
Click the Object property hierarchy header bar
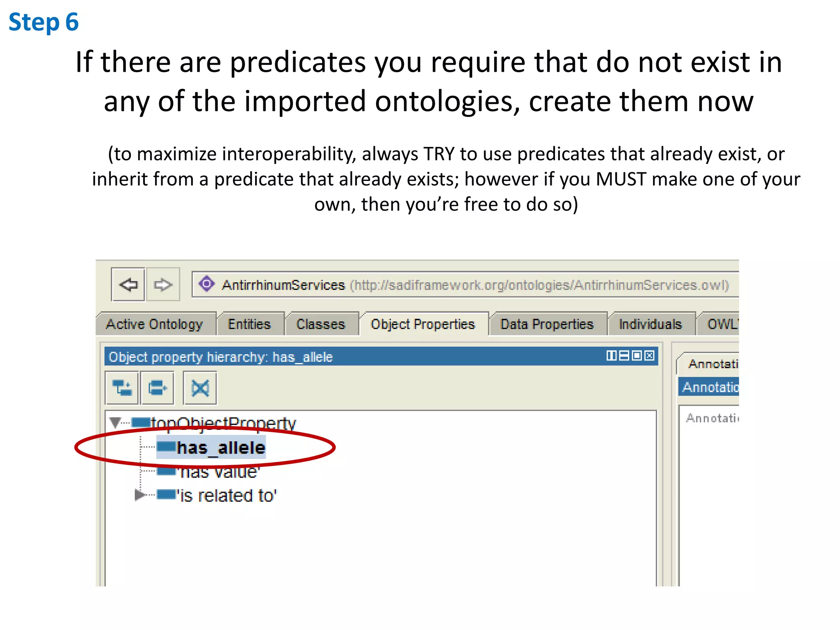tap(381, 356)
